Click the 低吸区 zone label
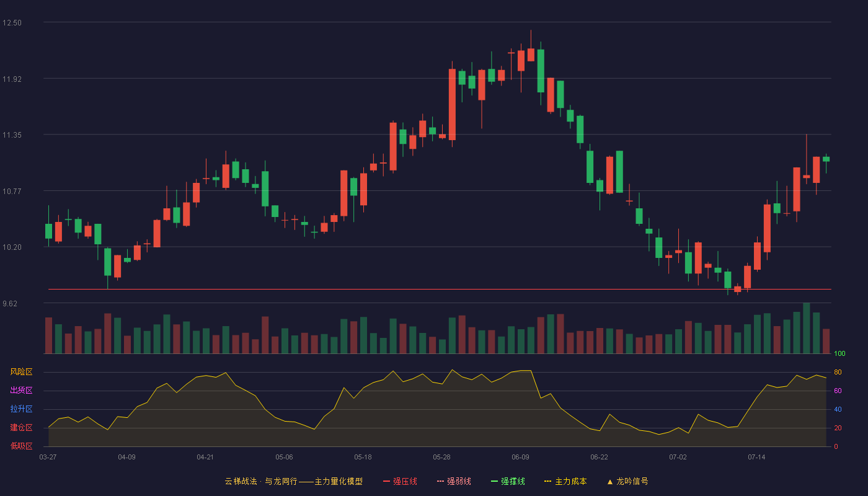This screenshot has width=868, height=496. pyautogui.click(x=21, y=446)
